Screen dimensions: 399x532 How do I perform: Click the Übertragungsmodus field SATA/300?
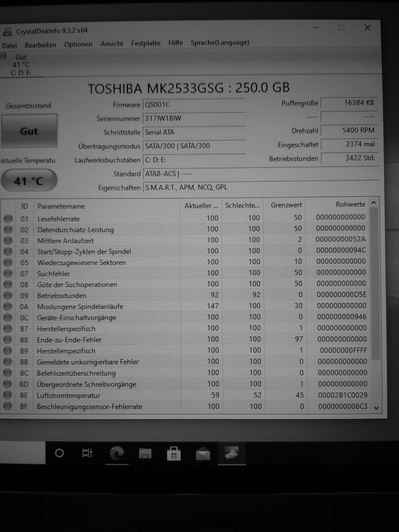194,146
